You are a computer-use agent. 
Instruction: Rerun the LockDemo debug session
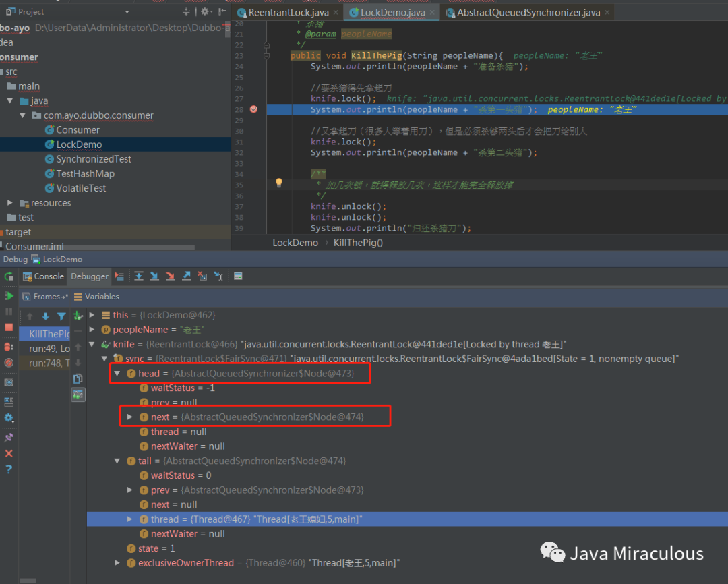click(9, 276)
